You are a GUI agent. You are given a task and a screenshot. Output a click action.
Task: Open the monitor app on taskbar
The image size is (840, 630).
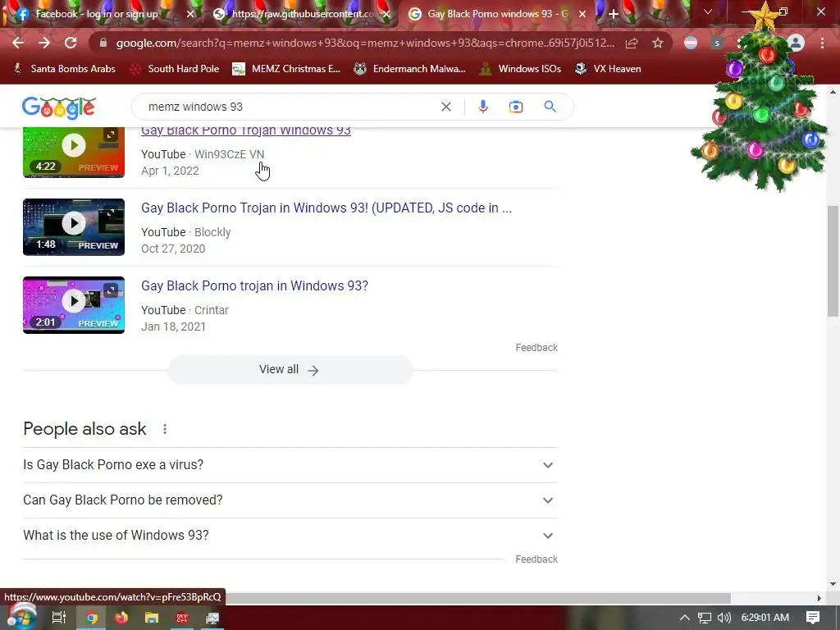212,618
